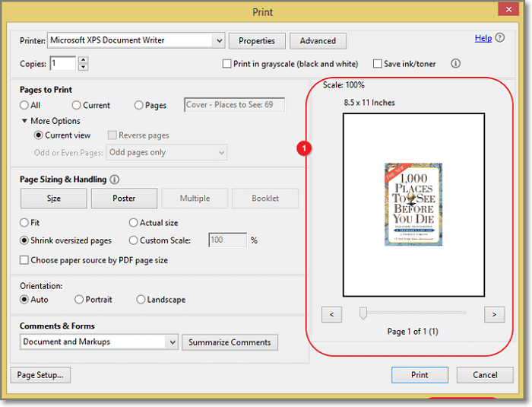The height and width of the screenshot is (407, 532).
Task: Check Choose paper source by PDF page size
Action: pyautogui.click(x=25, y=260)
